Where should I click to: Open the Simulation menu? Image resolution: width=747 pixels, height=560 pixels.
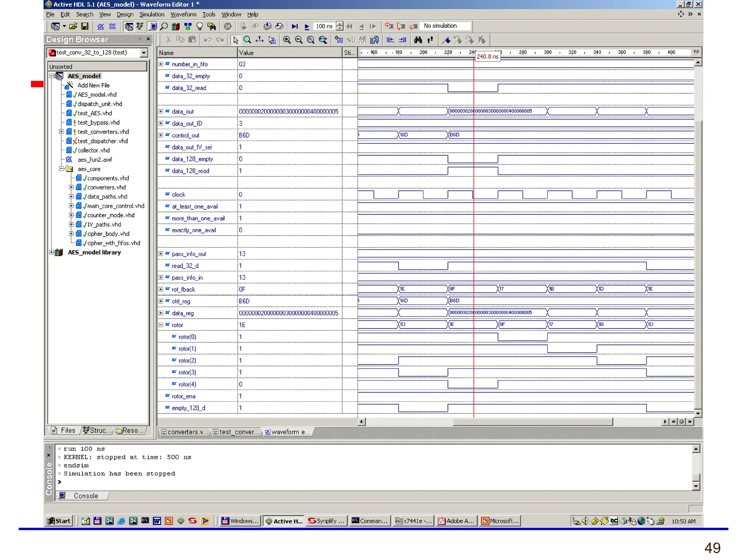(x=152, y=15)
